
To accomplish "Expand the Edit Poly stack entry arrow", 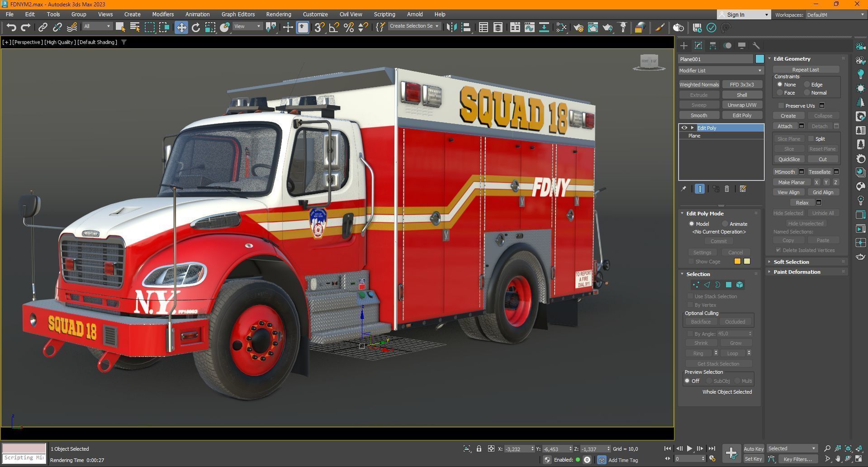I will (692, 128).
